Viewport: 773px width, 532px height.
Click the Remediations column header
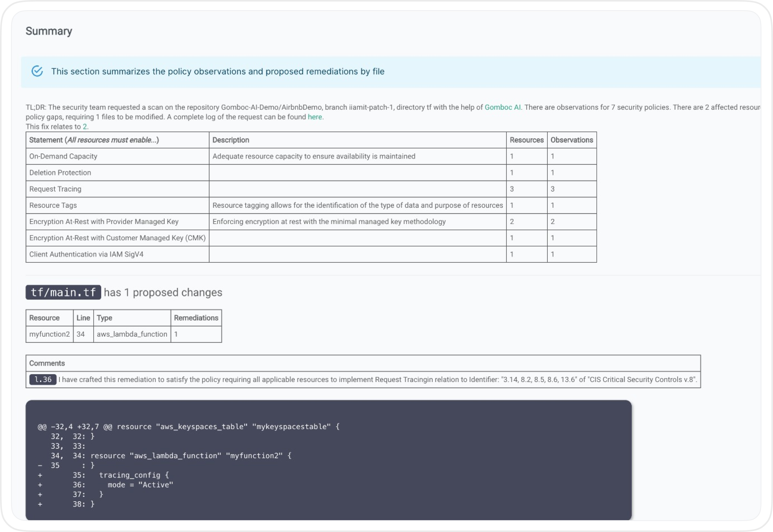(x=196, y=318)
